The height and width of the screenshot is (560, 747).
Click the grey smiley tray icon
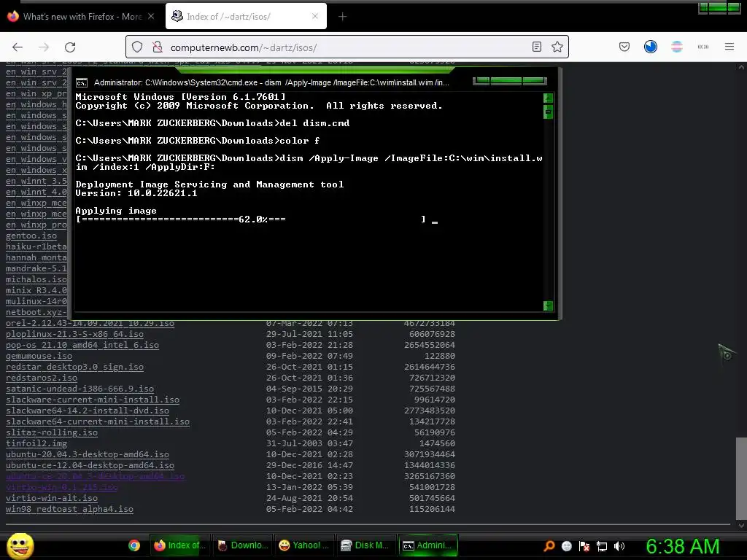coord(566,546)
